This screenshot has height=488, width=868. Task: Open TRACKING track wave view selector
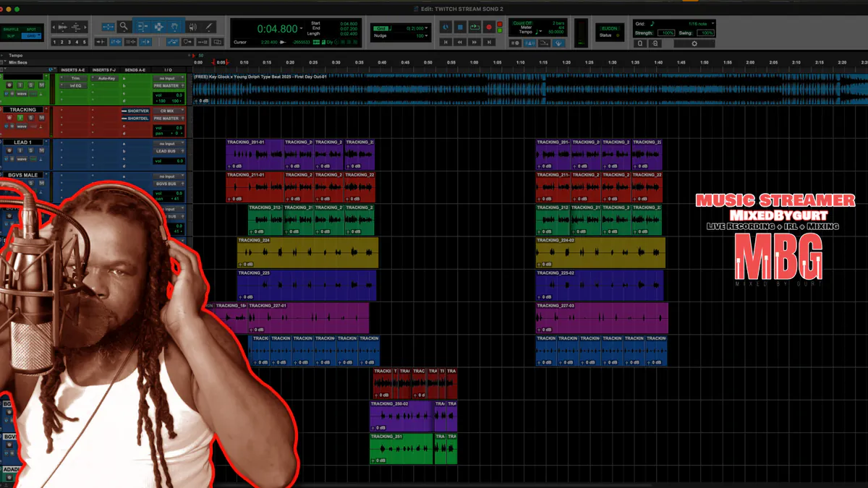[22, 127]
